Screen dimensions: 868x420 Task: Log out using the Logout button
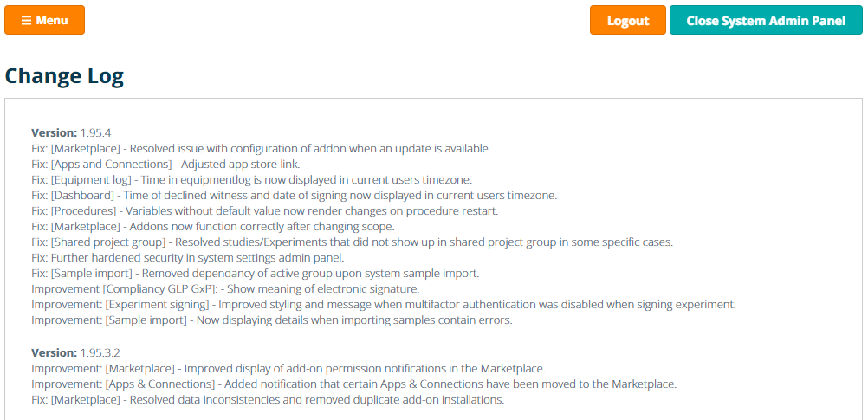pyautogui.click(x=627, y=21)
